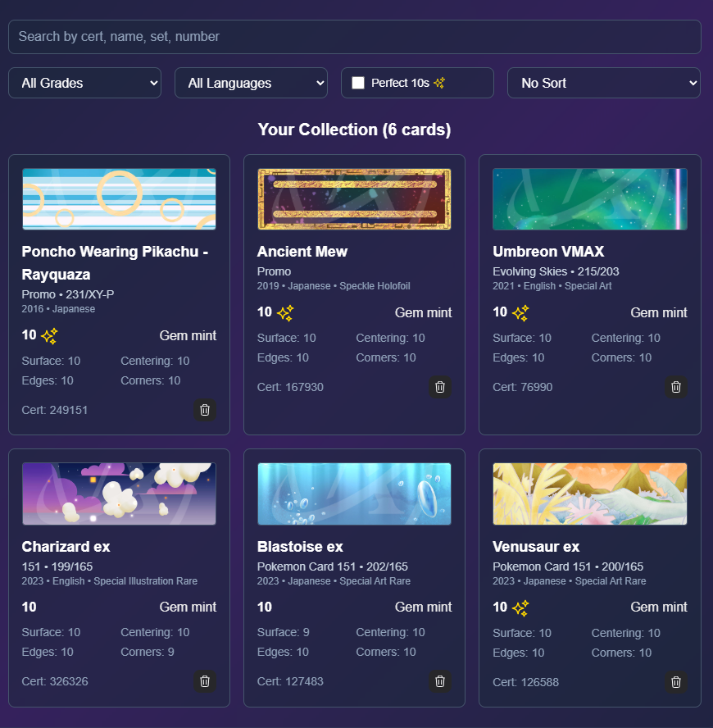Open the No Sort dropdown

click(604, 83)
